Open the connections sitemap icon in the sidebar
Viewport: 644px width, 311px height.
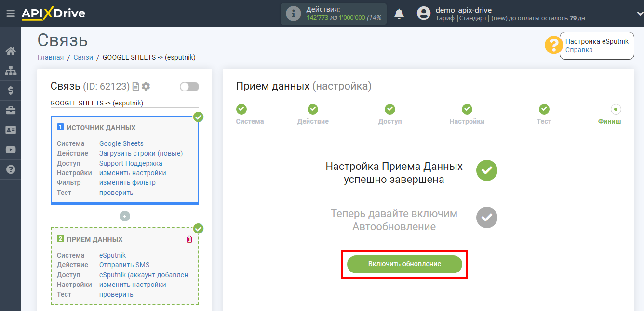11,71
